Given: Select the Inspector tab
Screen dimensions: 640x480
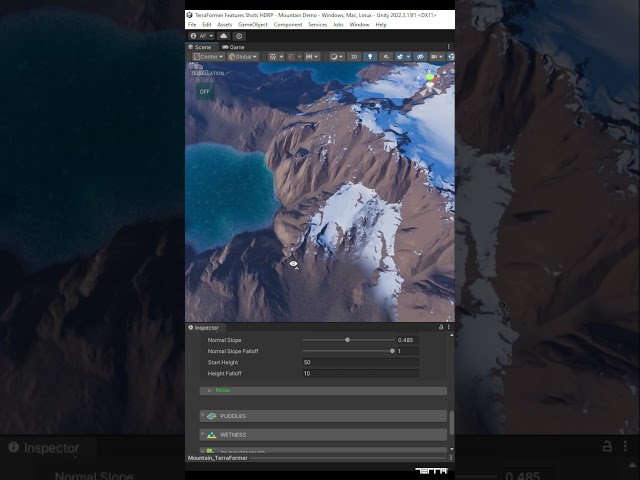Looking at the screenshot, I should tap(204, 328).
